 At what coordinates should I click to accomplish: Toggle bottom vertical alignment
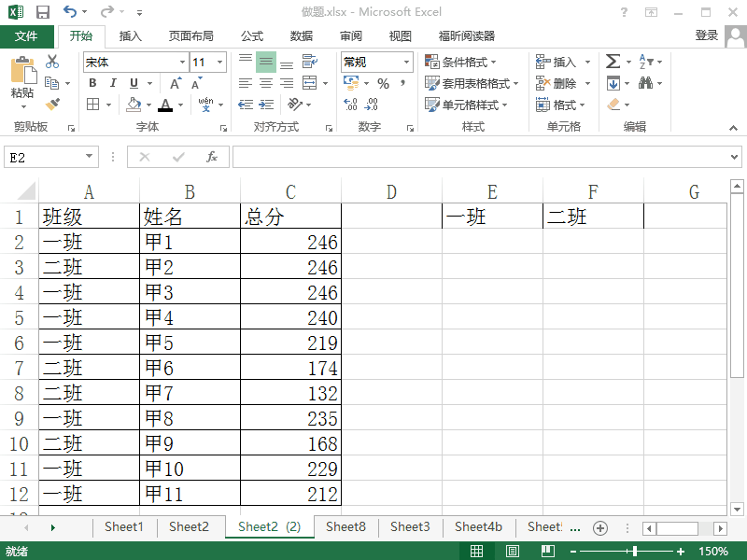click(287, 64)
